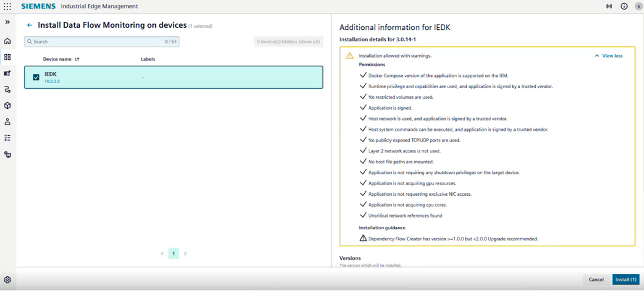Screen dimensions: 644x291
Task: Click 'Application is not acquiring gpu resources.'
Action: (412, 183)
